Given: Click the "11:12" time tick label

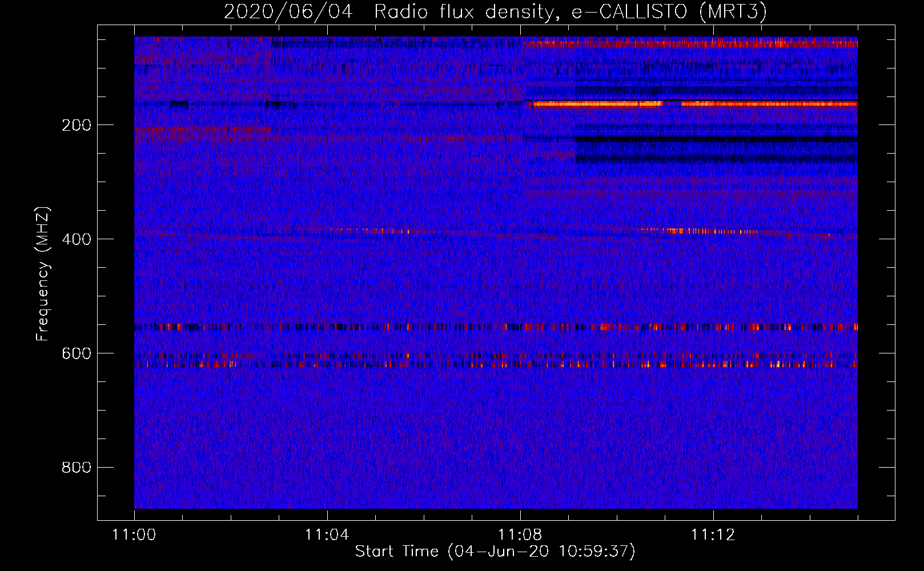Looking at the screenshot, I should pos(713,535).
